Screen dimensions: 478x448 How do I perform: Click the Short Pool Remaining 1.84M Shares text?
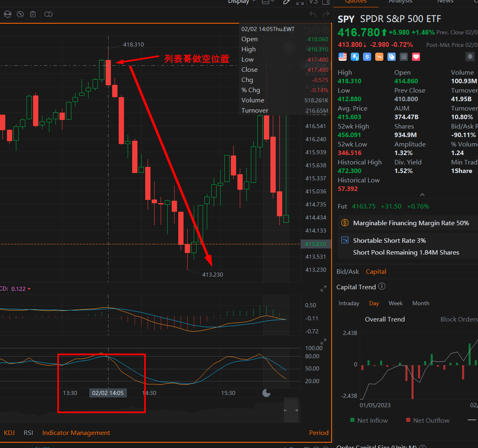(406, 252)
